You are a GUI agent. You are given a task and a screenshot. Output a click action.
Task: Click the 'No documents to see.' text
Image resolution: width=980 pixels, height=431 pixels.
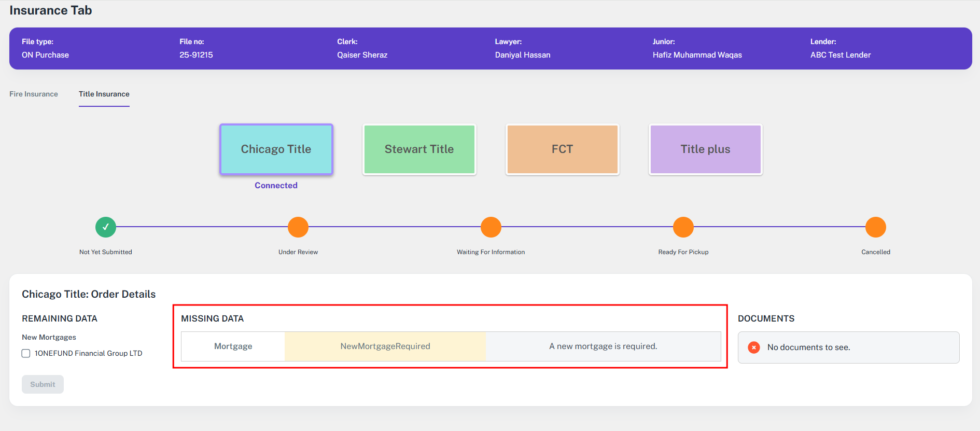[809, 347]
